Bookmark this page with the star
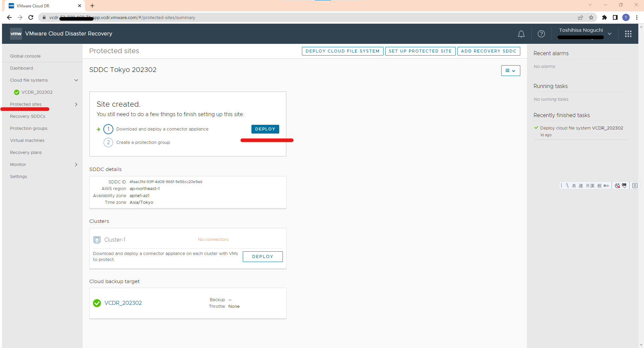The image size is (644, 348). pos(591,17)
